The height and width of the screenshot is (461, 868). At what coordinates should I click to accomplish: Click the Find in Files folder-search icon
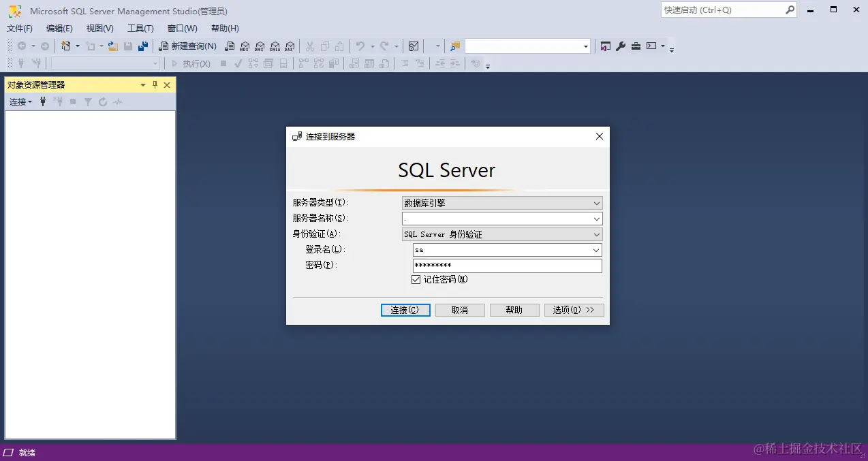(x=455, y=46)
